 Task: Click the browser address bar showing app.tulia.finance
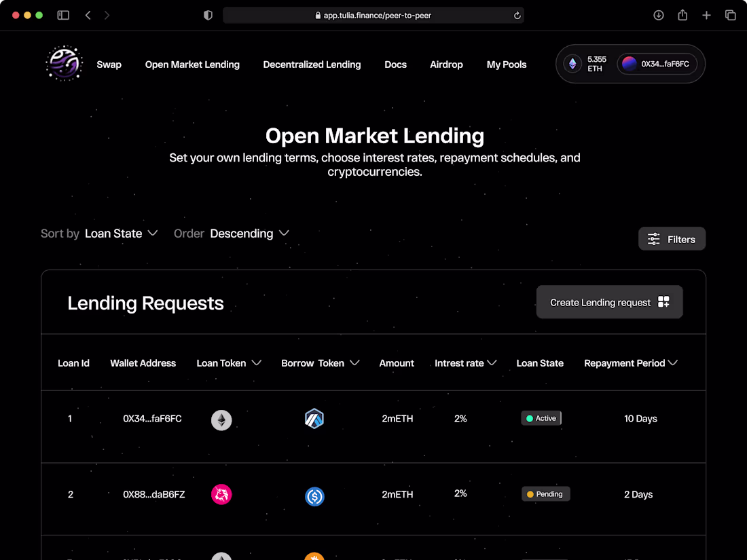pyautogui.click(x=373, y=14)
